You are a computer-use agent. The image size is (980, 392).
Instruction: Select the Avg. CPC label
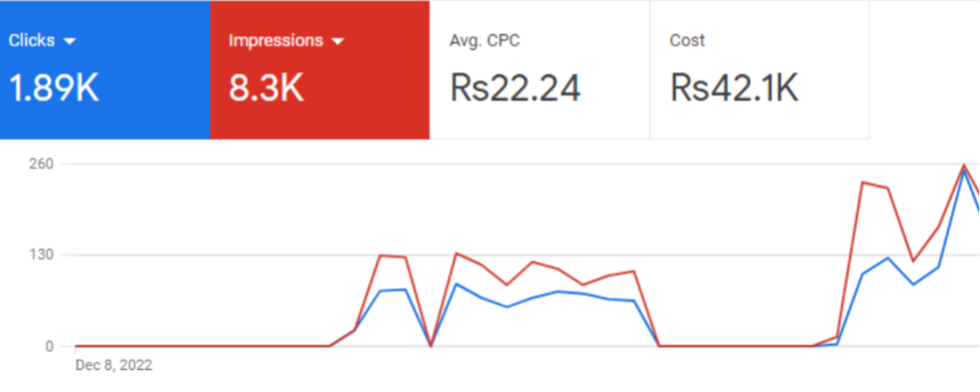click(484, 41)
